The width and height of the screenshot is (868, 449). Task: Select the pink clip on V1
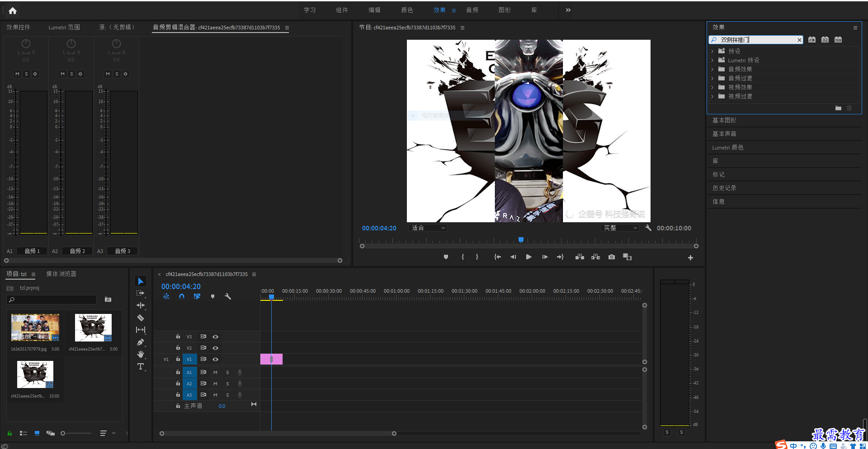[271, 359]
